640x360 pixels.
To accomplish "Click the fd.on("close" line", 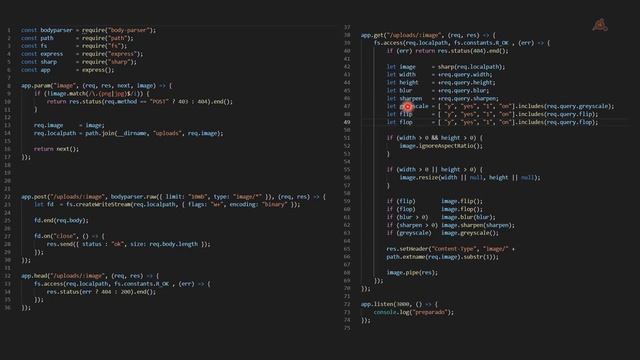I will pos(69,236).
